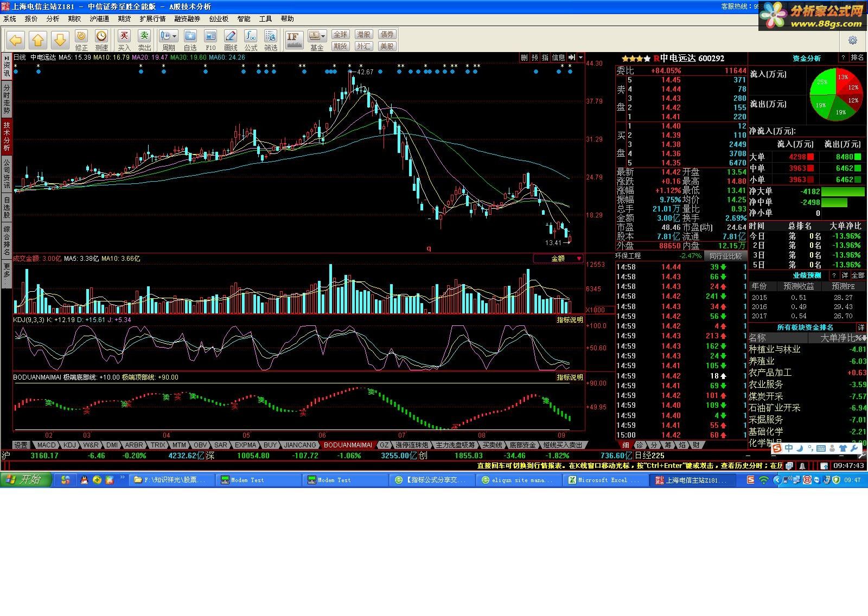Open the 工具 menu
The height and width of the screenshot is (616, 868).
265,19
